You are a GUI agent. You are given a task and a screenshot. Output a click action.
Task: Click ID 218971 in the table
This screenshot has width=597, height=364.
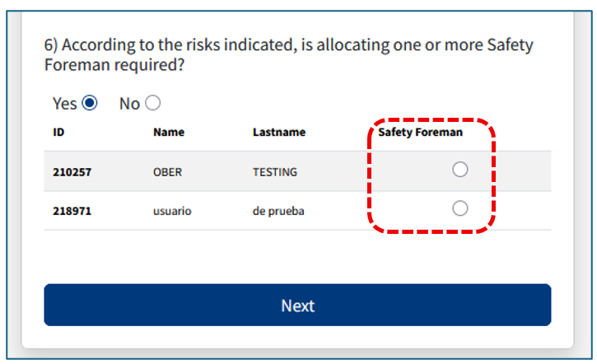pos(72,211)
